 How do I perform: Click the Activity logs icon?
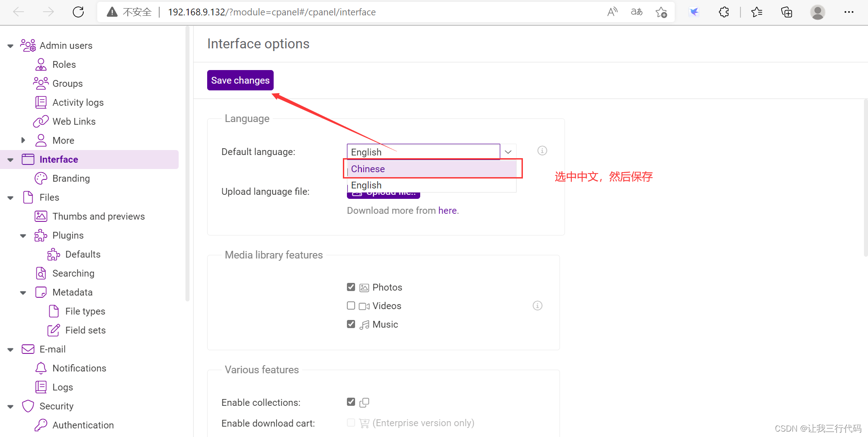coord(41,103)
